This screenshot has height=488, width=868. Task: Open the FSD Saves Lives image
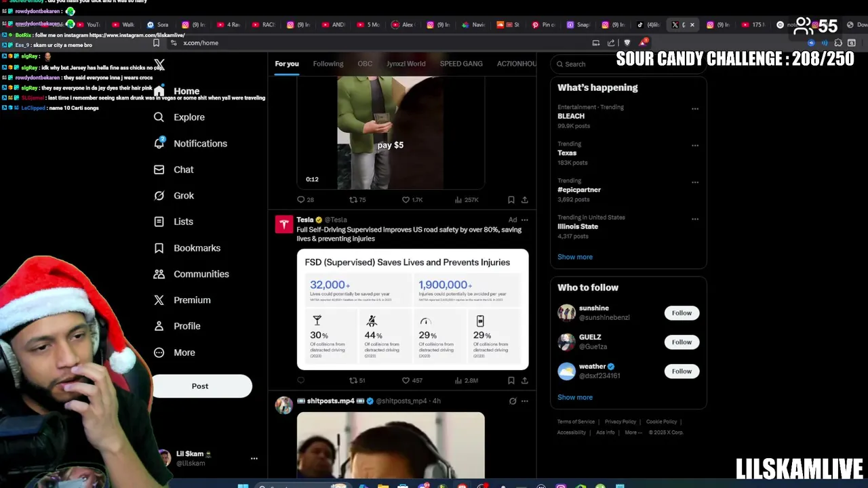[x=412, y=310]
